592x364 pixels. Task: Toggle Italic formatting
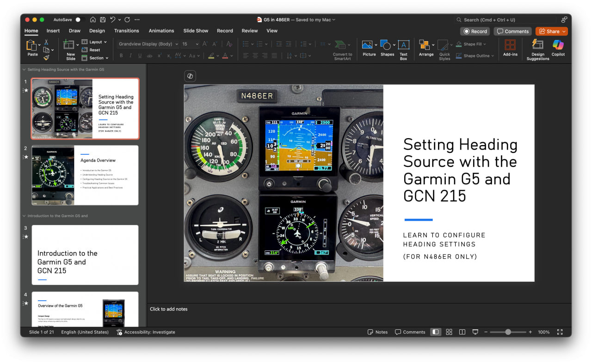130,55
